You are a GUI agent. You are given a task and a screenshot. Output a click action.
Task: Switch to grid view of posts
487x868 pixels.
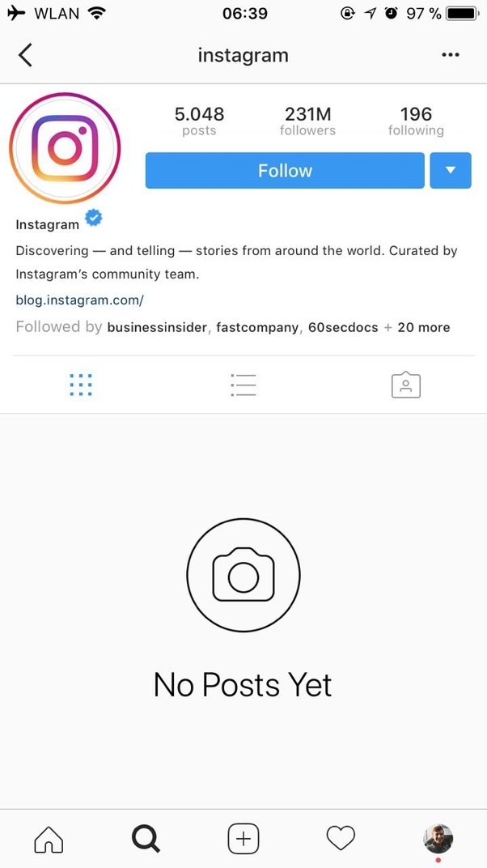81,385
